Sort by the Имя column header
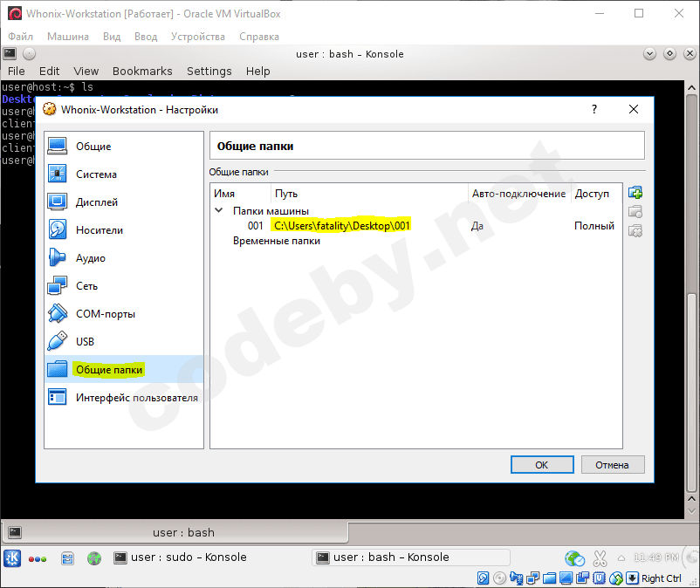This screenshot has height=588, width=700. [241, 194]
